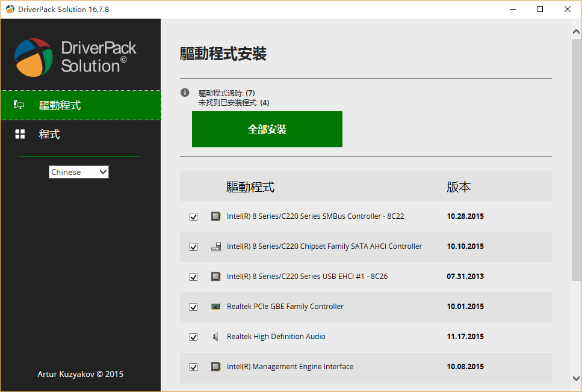Select version 07.31.2013 text
The width and height of the screenshot is (582, 392).
pos(465,277)
